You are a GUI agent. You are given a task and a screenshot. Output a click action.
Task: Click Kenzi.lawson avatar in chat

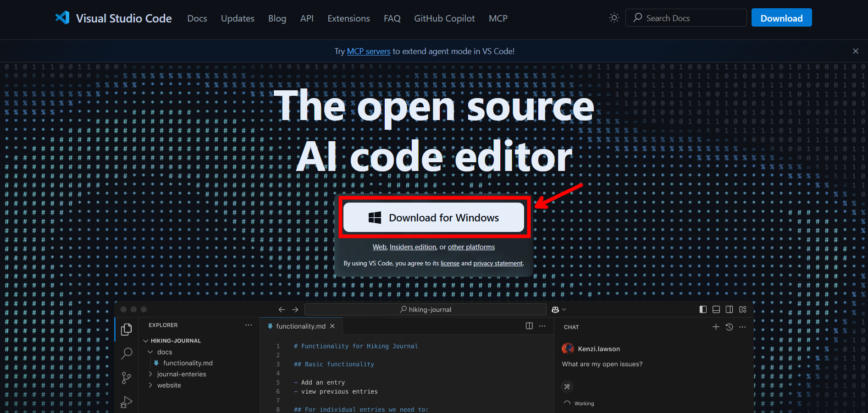tap(568, 348)
